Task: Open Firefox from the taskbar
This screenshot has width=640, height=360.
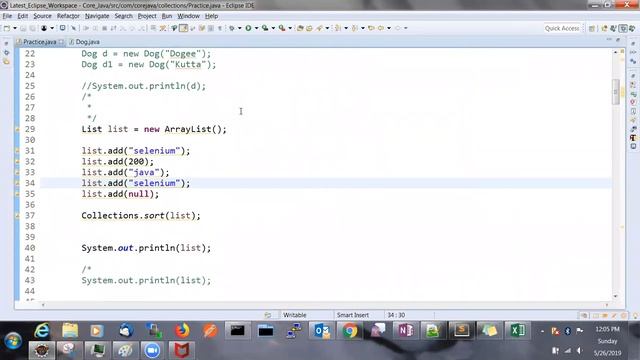Action: (182, 330)
